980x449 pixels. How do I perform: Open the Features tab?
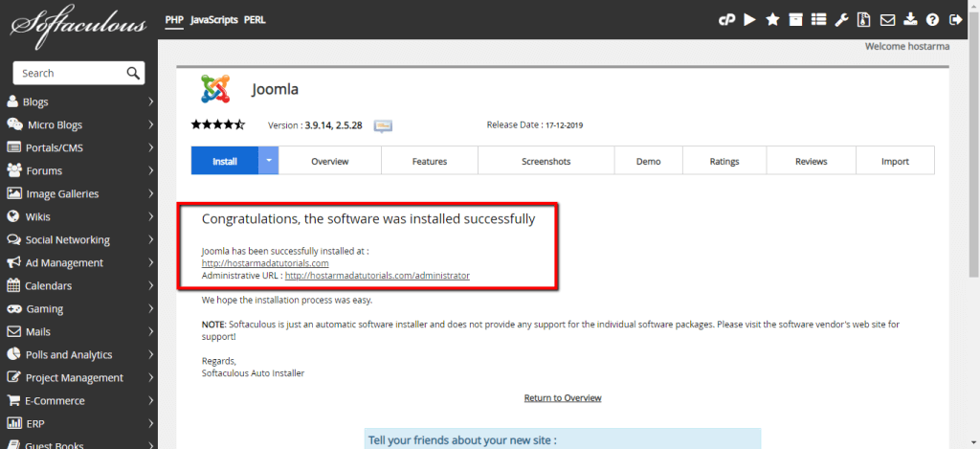tap(430, 161)
